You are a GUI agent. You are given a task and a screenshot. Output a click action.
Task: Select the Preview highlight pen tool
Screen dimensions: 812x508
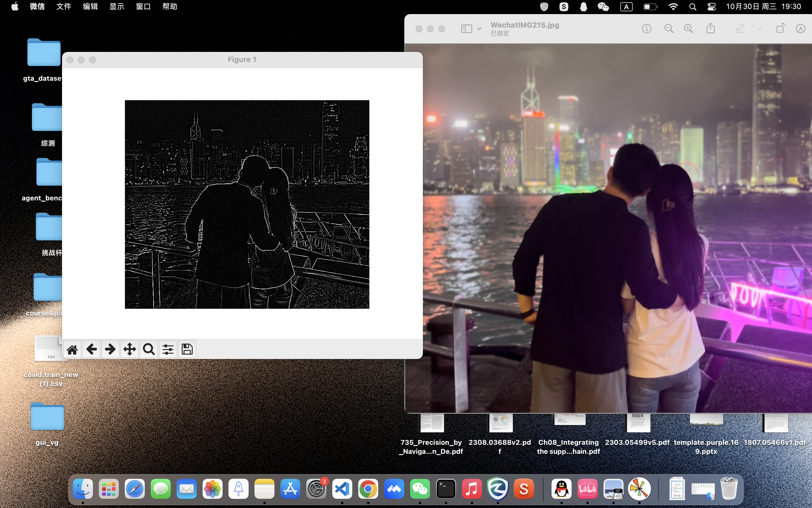tap(740, 28)
